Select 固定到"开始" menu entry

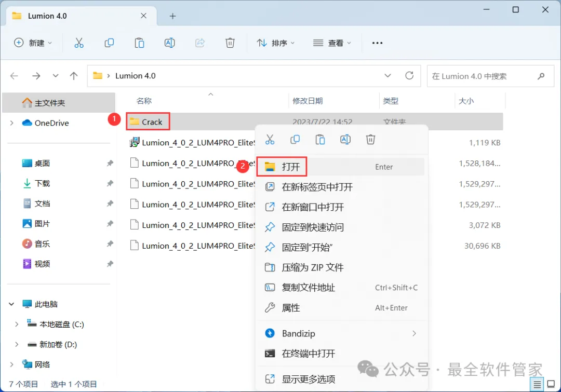341,247
